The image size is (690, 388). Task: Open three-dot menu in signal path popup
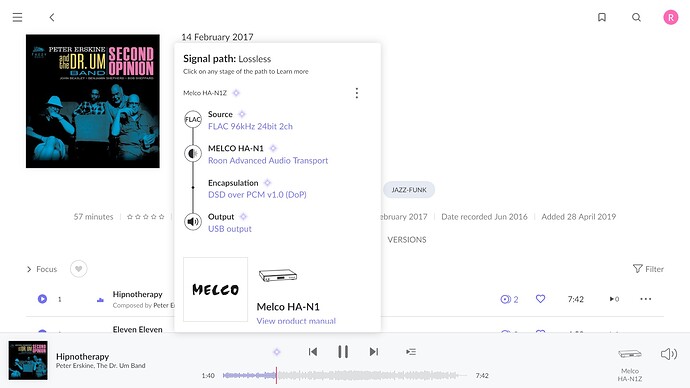coord(356,93)
